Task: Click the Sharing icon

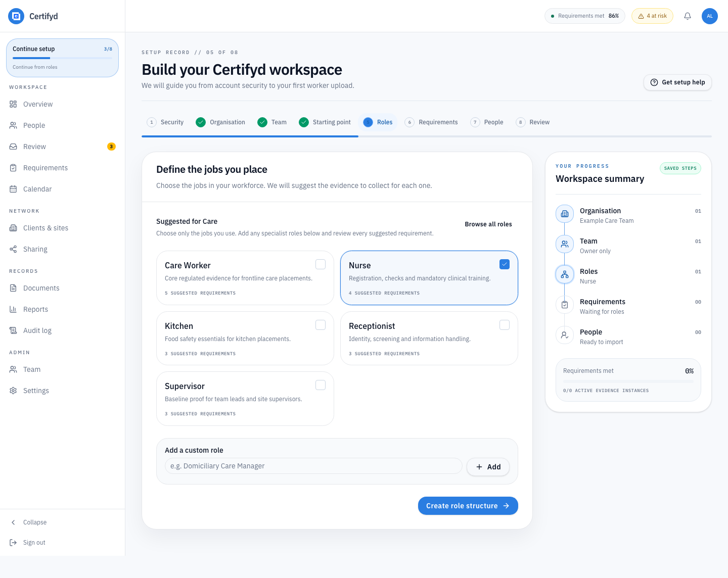Action: 13,249
